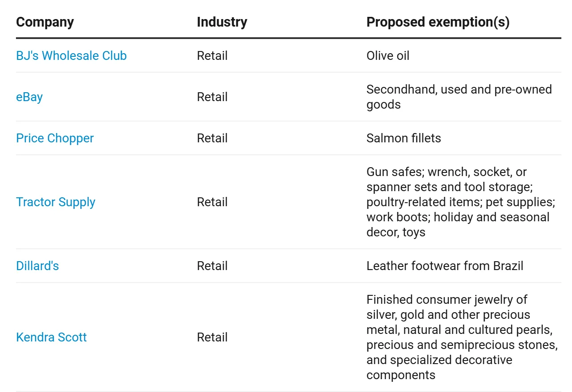This screenshot has height=392, width=572.
Task: Open the eBay company link
Action: 29,97
